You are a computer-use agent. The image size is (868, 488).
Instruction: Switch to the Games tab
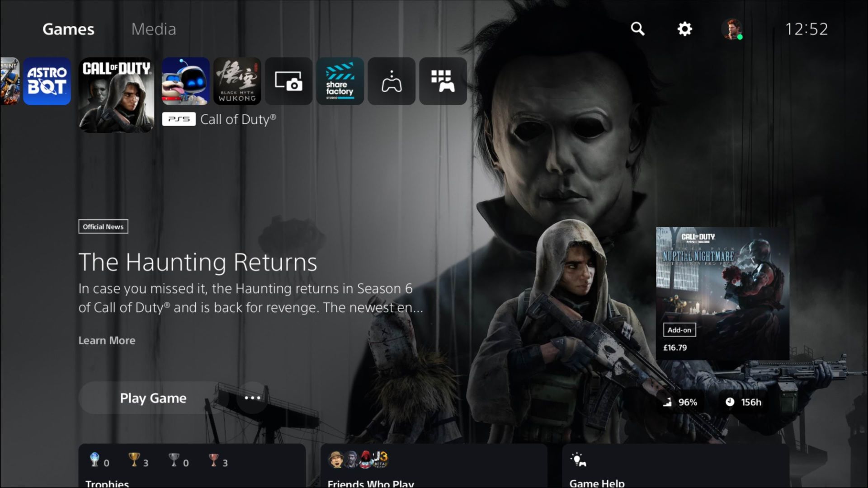pyautogui.click(x=68, y=29)
